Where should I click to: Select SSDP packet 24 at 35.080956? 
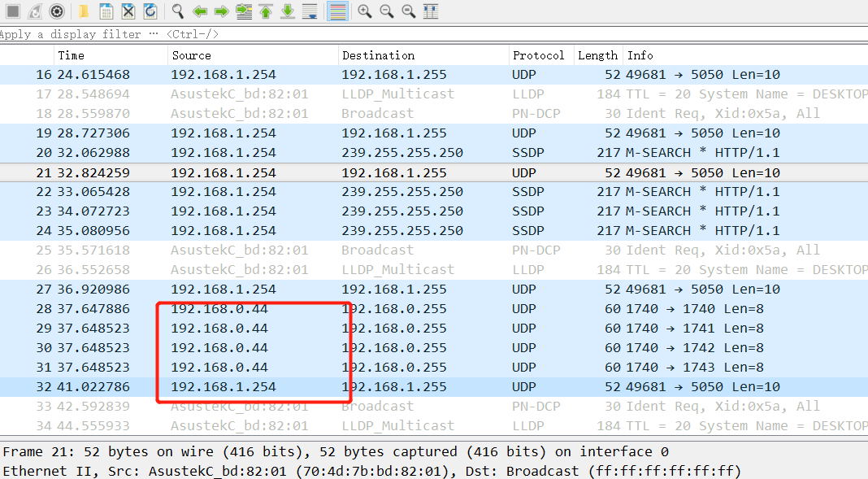point(434,230)
